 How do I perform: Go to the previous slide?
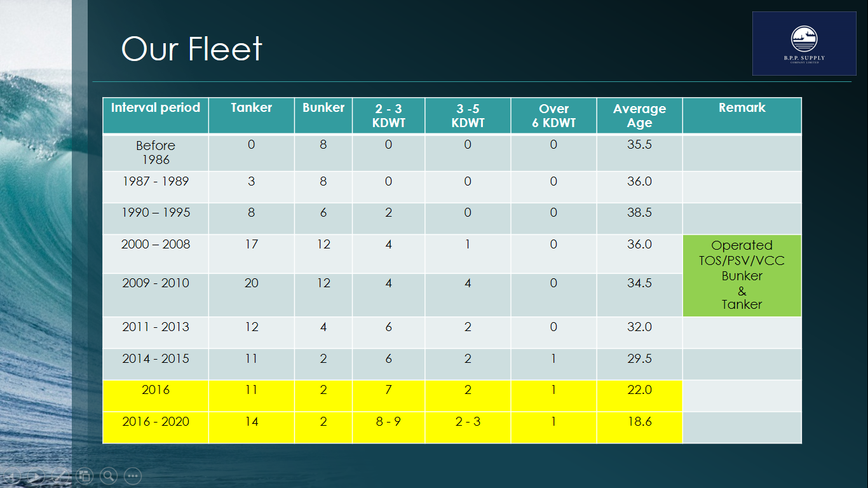pos(11,475)
